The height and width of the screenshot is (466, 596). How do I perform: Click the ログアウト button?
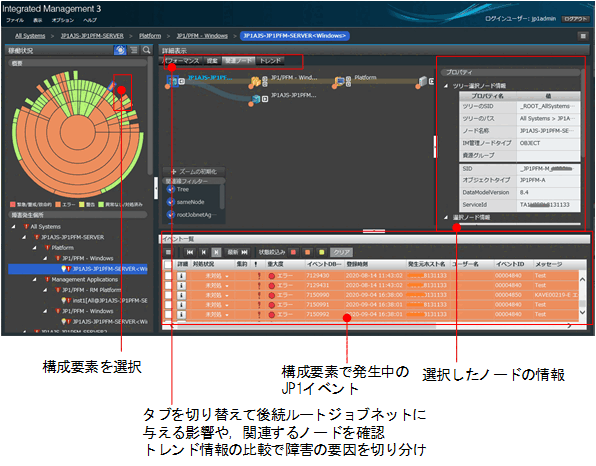(575, 19)
